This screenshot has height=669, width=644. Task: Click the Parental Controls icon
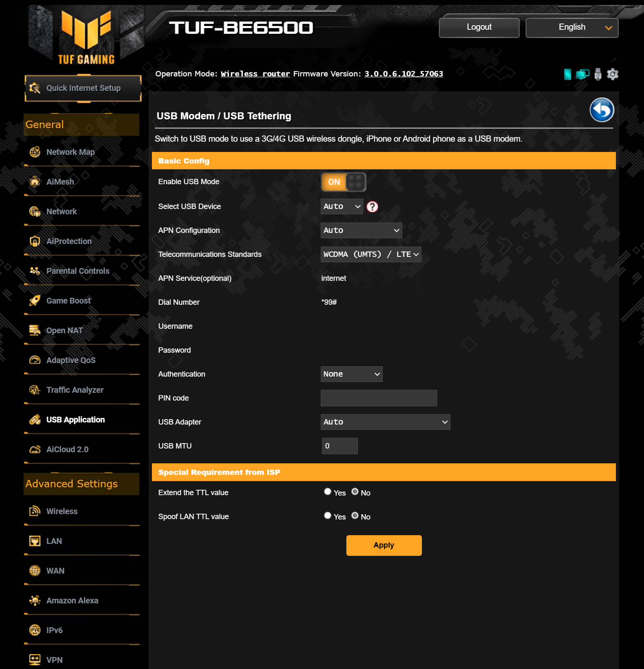(35, 271)
